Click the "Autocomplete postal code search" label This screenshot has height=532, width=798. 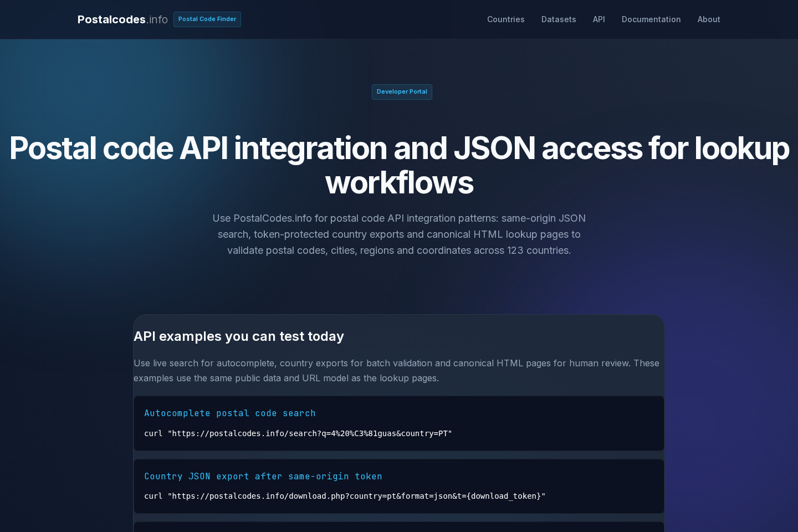click(230, 413)
